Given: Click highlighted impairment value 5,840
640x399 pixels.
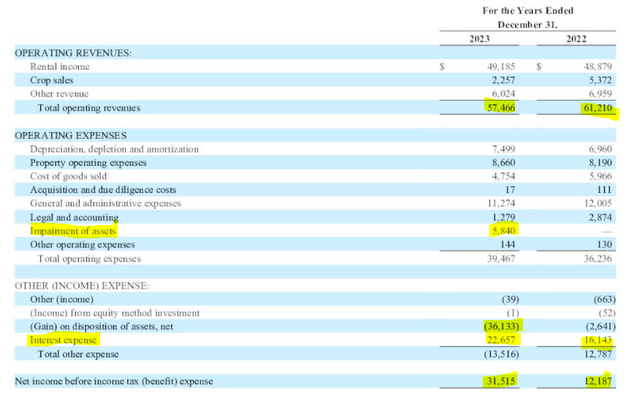Looking at the screenshot, I should click(503, 231).
